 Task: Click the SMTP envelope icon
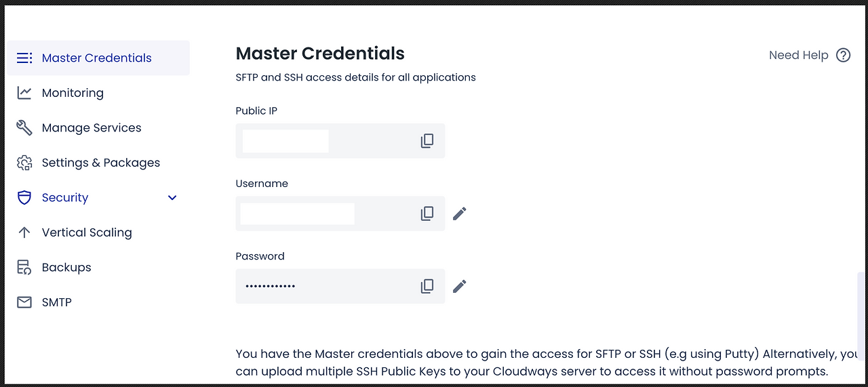click(x=24, y=302)
